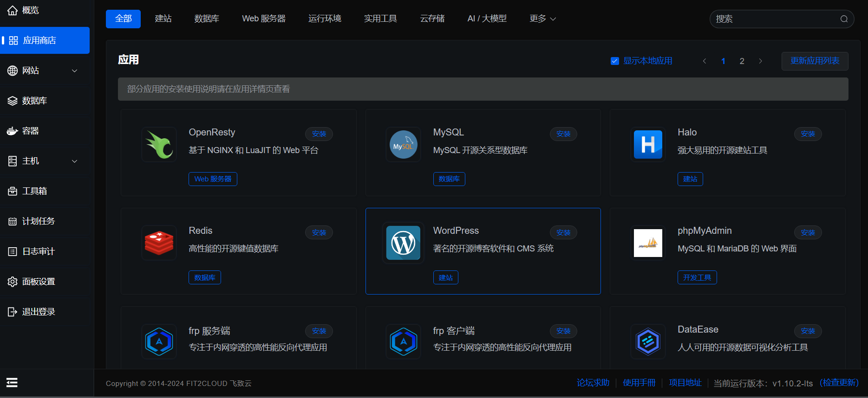This screenshot has width=868, height=398.
Task: Click the 应用商店 grid icon in sidebar
Action: [x=13, y=40]
